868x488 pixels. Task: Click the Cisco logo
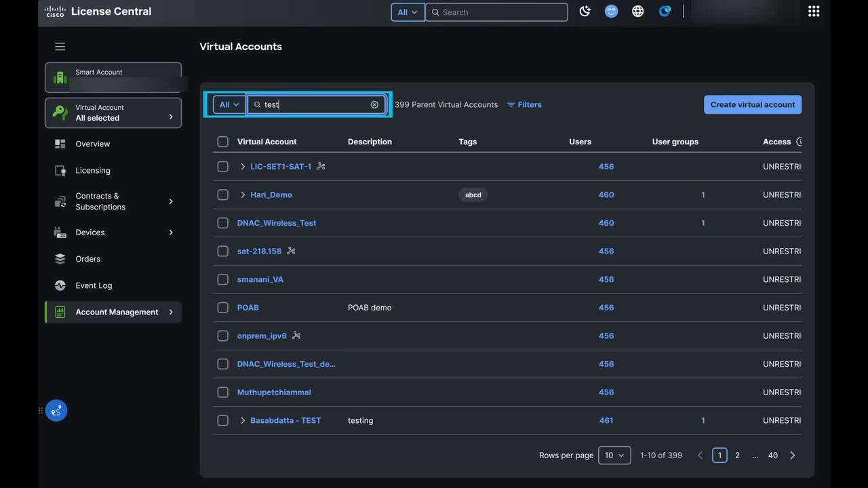[x=55, y=12]
